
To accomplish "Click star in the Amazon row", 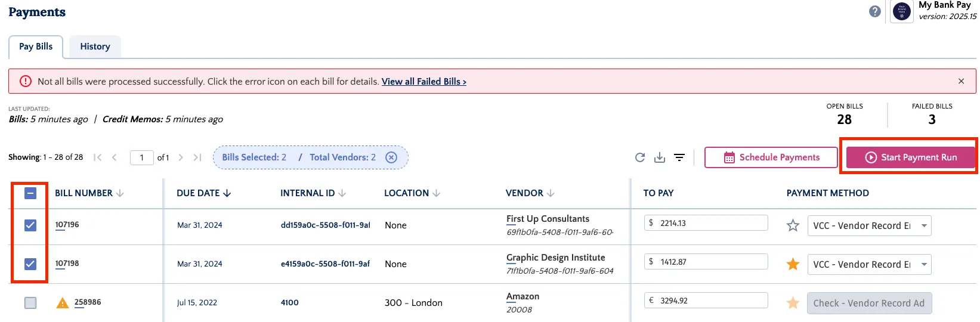I will (793, 303).
